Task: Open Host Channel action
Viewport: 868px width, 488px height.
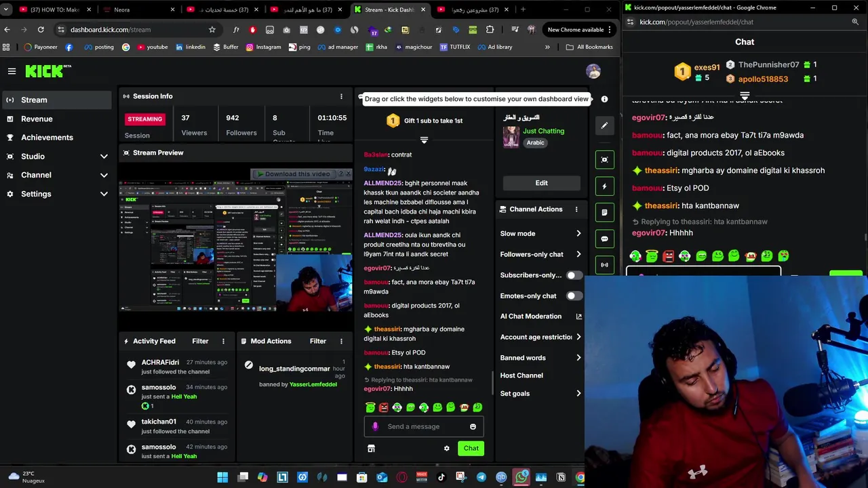Action: coord(521,375)
